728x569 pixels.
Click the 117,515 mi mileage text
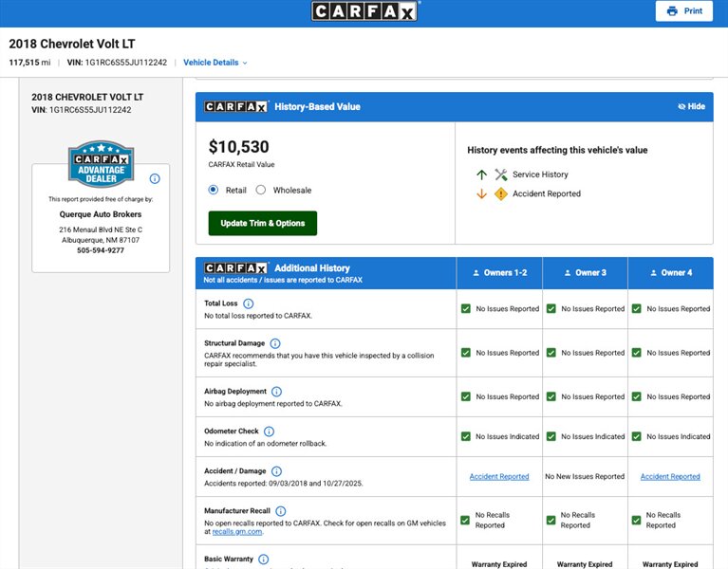coord(29,63)
